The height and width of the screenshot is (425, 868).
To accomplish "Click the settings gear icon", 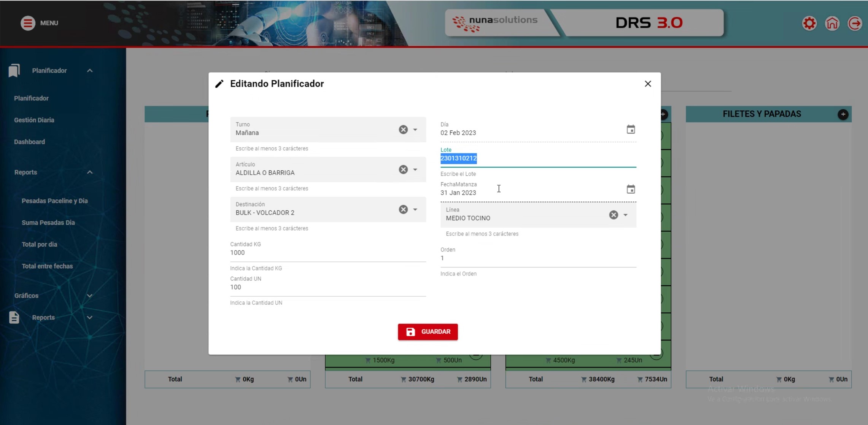I will [809, 23].
